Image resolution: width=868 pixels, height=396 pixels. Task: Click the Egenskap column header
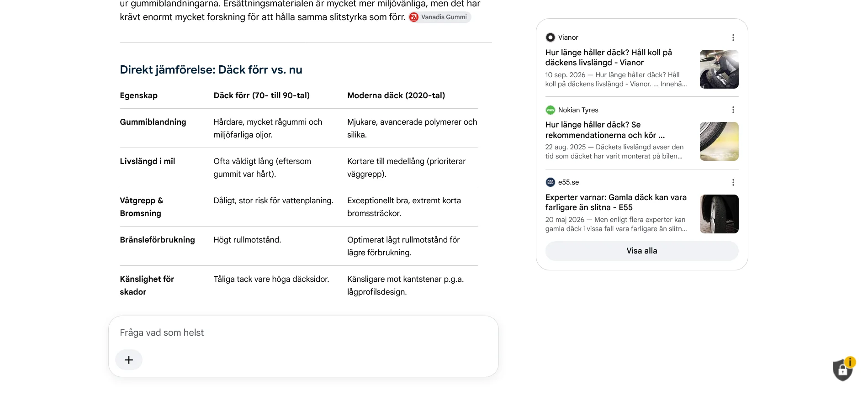pyautogui.click(x=139, y=95)
